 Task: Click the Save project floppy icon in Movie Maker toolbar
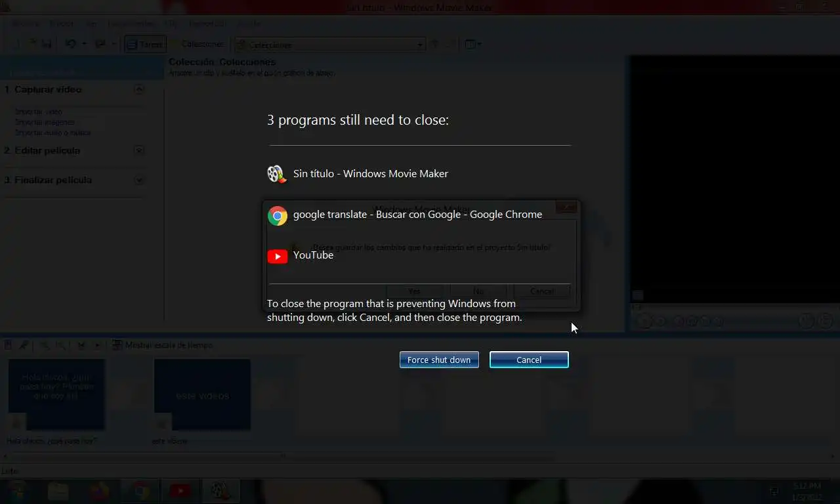[47, 44]
